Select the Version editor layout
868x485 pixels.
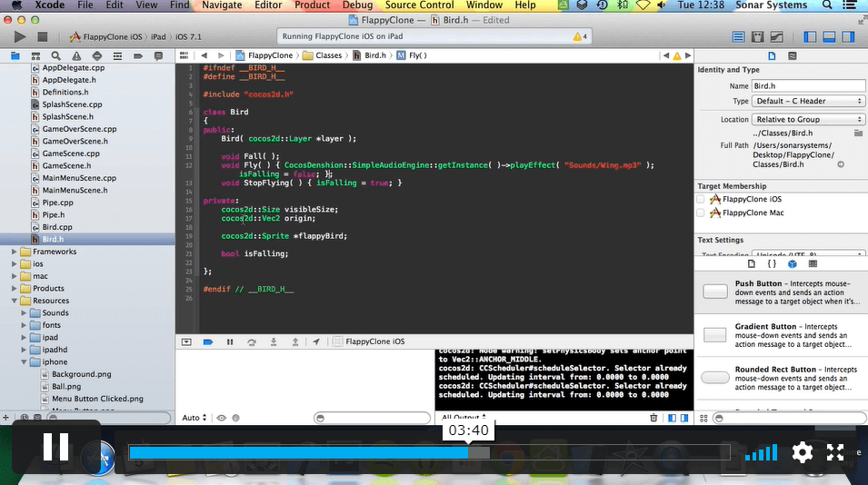[777, 37]
